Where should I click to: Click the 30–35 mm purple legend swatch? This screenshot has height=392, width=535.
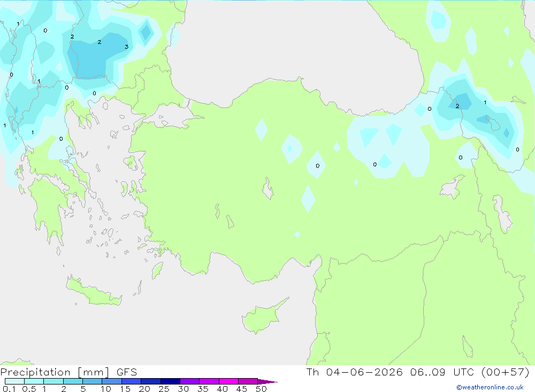[190, 381]
